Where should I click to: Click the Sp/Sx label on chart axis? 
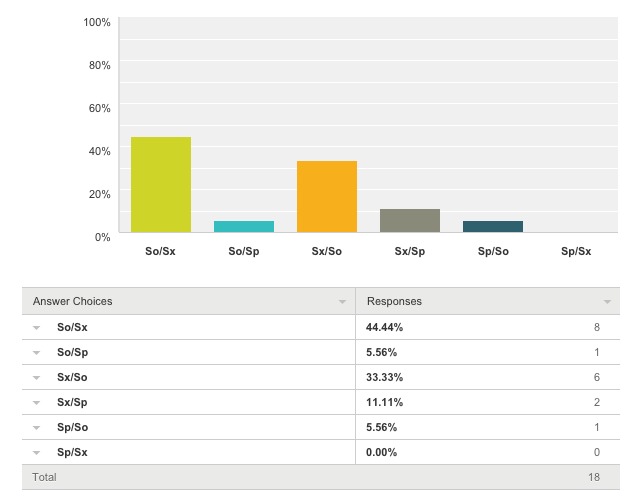point(575,251)
